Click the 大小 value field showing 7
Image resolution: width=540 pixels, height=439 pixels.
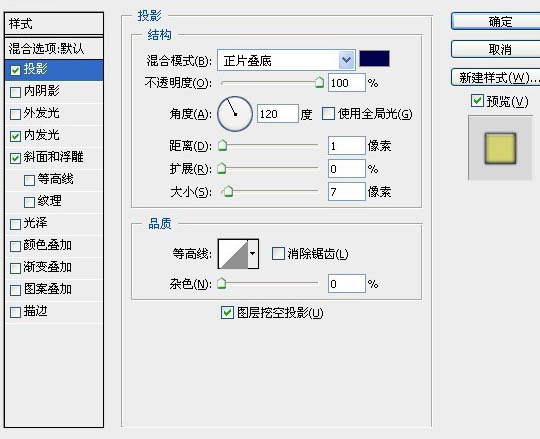[x=346, y=191]
